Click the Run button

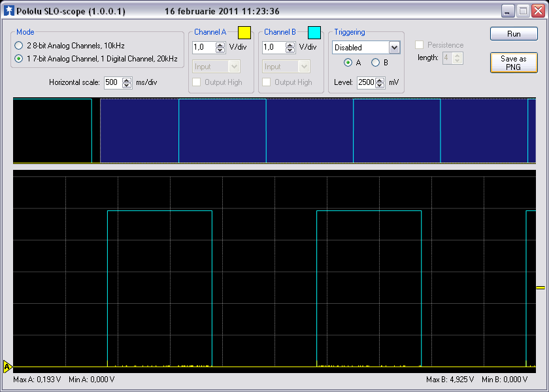(514, 33)
